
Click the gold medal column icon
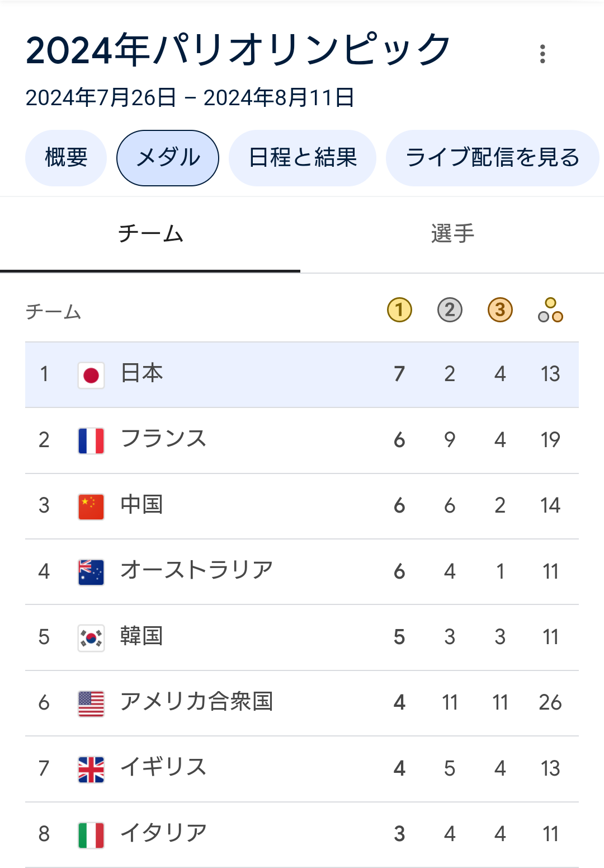point(399,309)
